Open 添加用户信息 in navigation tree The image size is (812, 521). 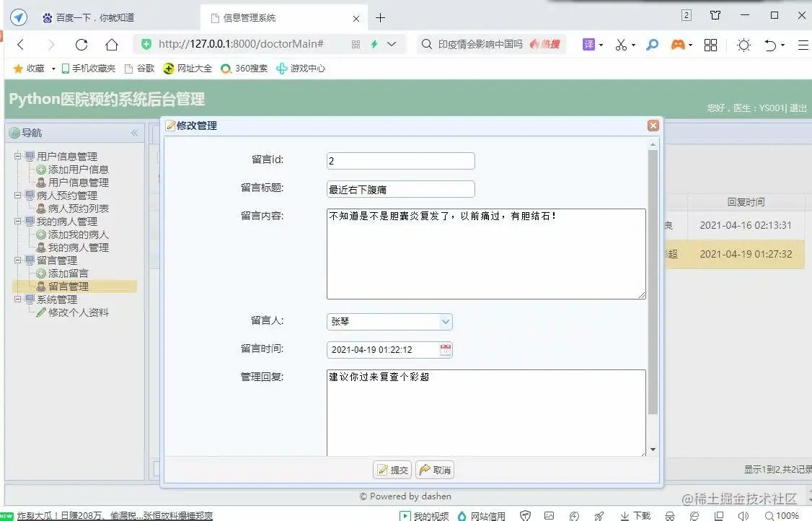(x=78, y=170)
